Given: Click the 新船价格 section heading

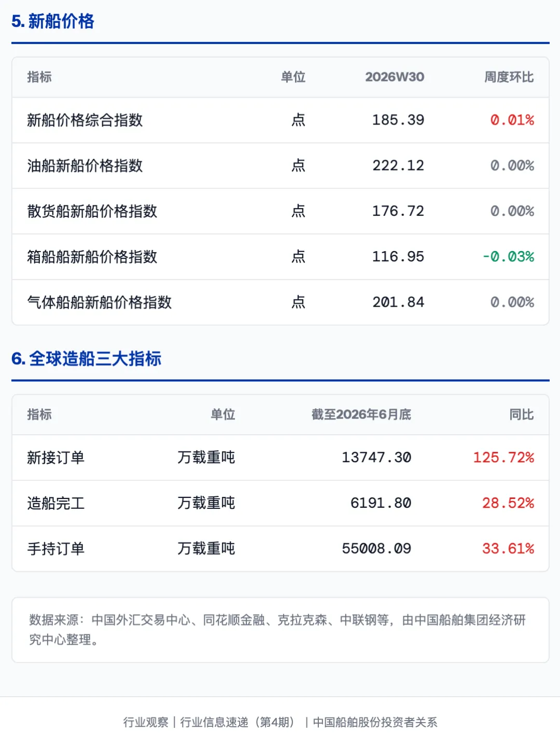Looking at the screenshot, I should point(53,21).
